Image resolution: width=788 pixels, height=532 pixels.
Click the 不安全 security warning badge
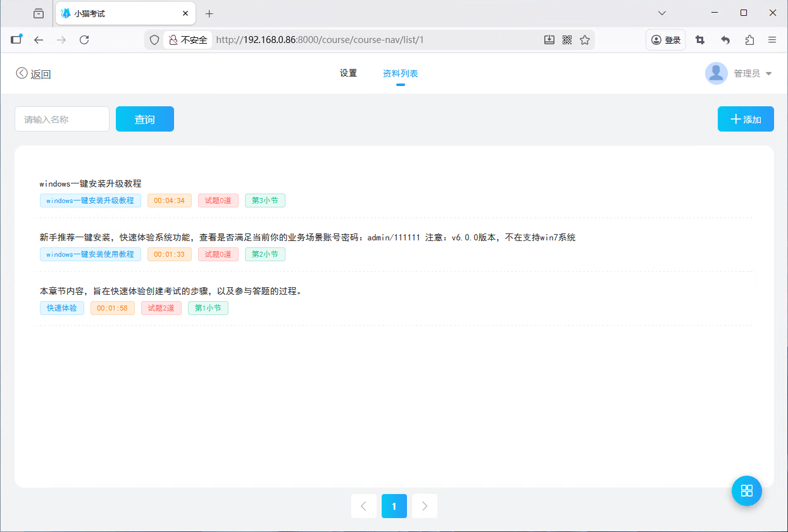point(188,40)
